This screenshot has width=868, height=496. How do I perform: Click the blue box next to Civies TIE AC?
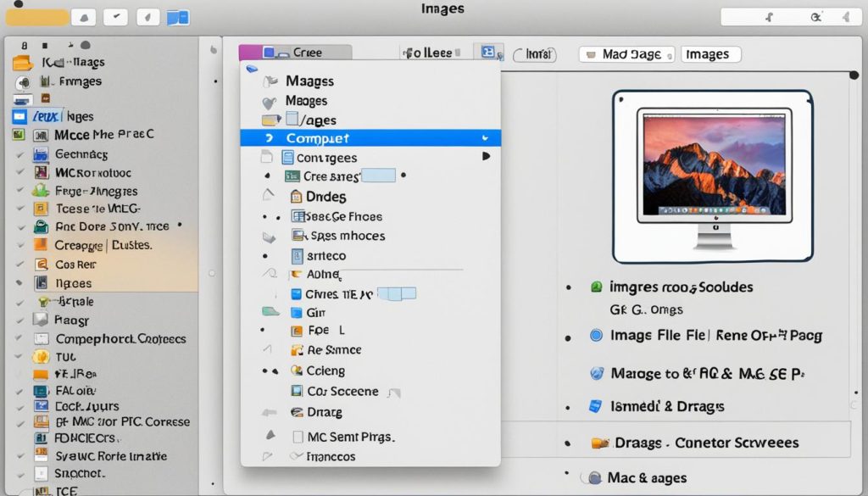coord(397,293)
